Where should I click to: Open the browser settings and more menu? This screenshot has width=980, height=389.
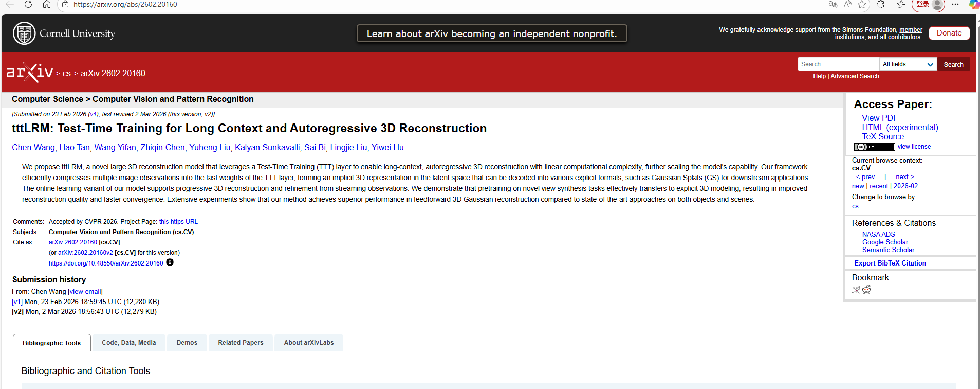(955, 5)
